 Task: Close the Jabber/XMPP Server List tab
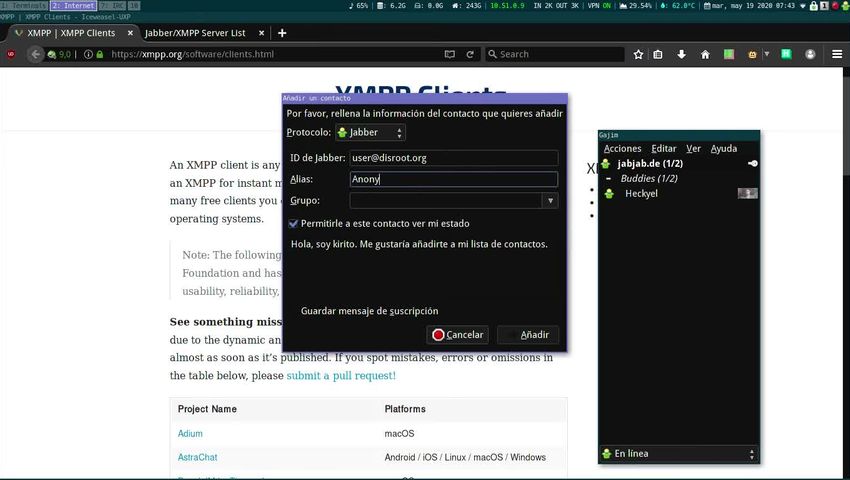click(x=261, y=33)
